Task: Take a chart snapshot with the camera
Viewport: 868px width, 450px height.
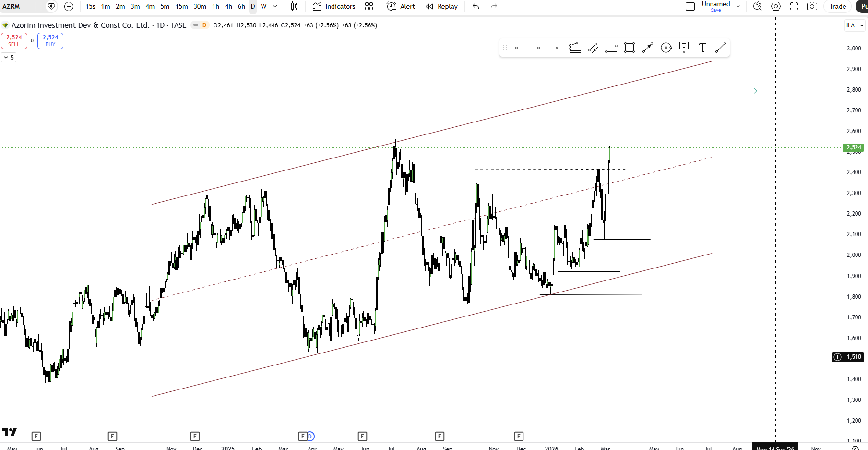Action: point(812,6)
